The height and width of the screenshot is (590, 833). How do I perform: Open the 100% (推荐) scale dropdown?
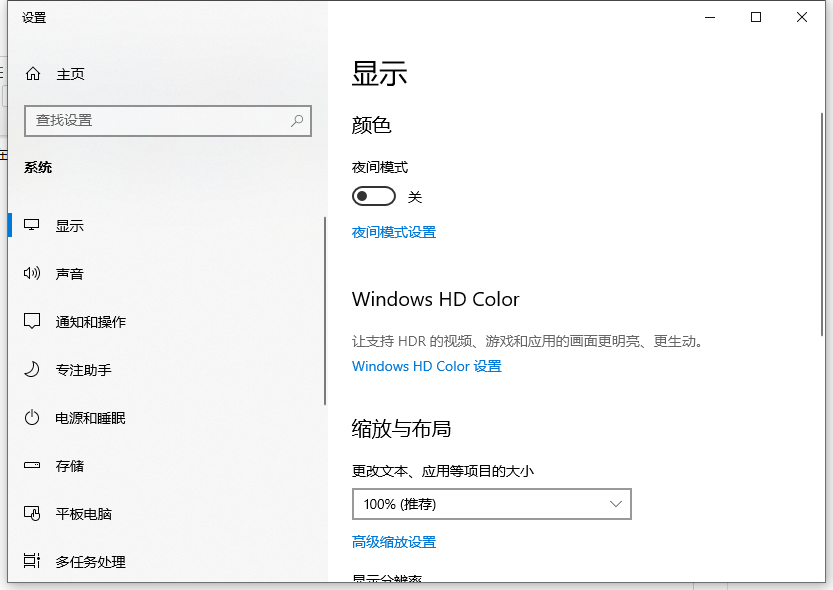pos(491,505)
